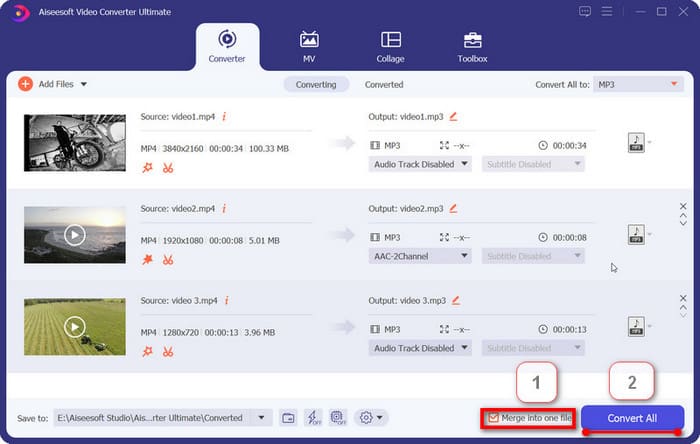Open the Converter tab
The height and width of the screenshot is (444, 700).
(x=227, y=47)
